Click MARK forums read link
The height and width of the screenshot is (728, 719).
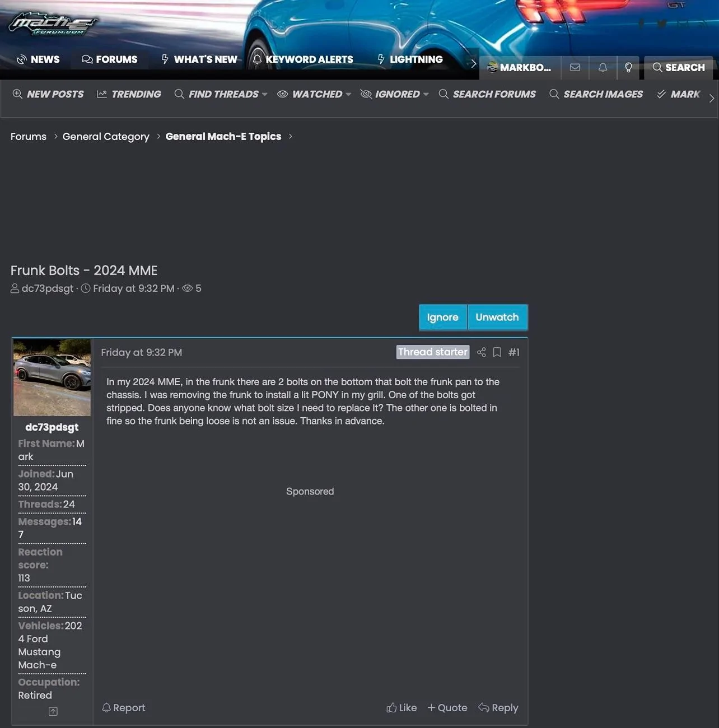tap(678, 94)
